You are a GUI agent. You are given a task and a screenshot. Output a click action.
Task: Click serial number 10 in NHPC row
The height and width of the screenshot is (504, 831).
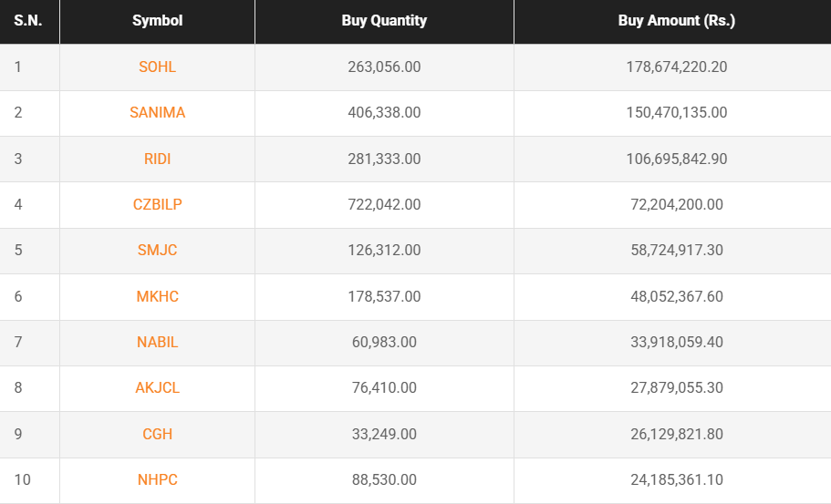22,479
